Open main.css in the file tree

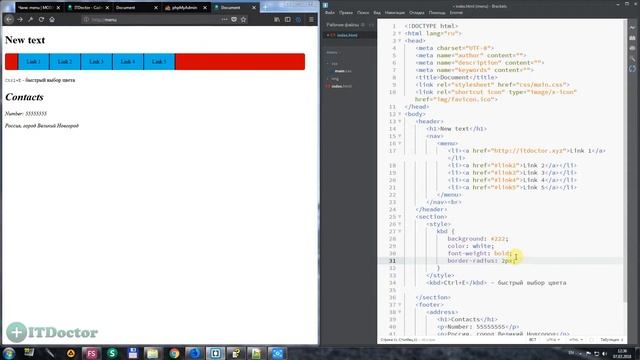coord(343,71)
